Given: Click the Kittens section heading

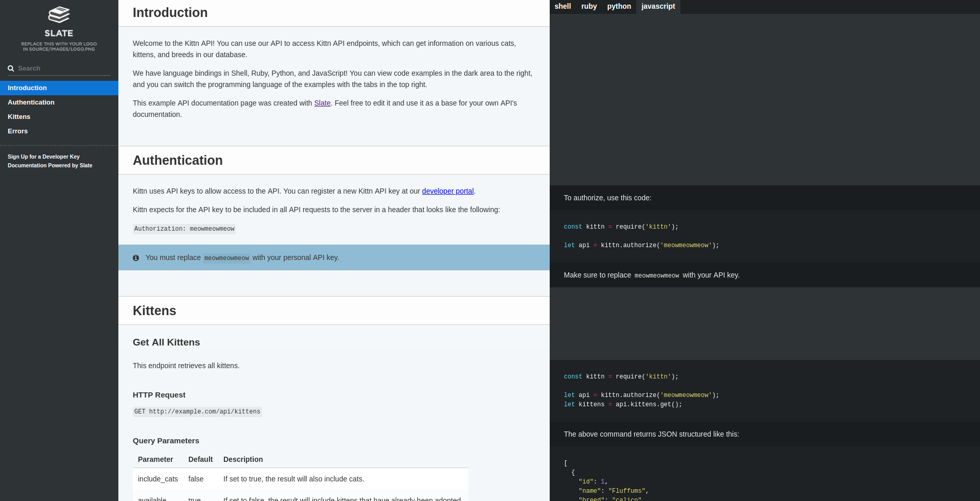Looking at the screenshot, I should pyautogui.click(x=154, y=310).
